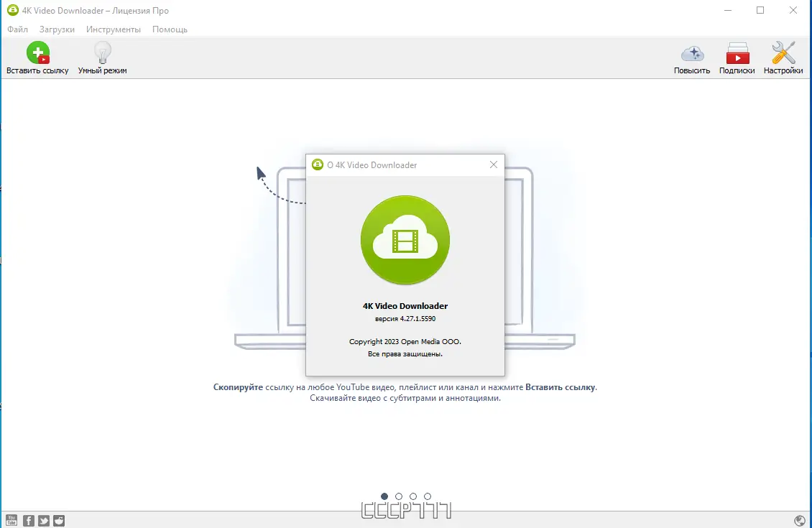
Task: Click the Copyright 2023 Open Media OOO line
Action: click(x=405, y=342)
